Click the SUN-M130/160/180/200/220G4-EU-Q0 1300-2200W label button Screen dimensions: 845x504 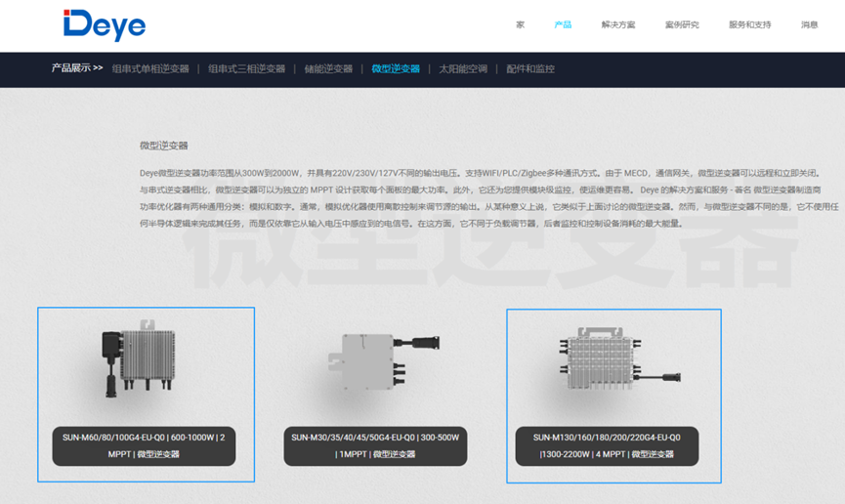point(607,445)
